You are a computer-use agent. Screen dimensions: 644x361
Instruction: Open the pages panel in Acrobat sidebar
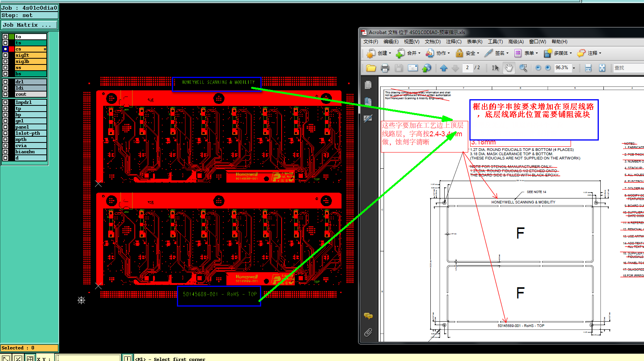pyautogui.click(x=368, y=85)
